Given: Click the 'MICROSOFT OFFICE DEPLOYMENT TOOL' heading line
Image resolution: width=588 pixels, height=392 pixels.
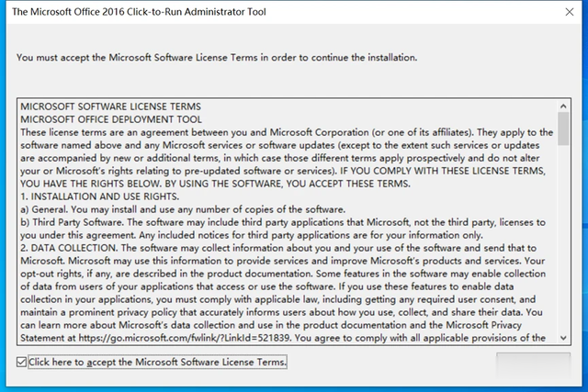Looking at the screenshot, I should pyautogui.click(x=111, y=119).
